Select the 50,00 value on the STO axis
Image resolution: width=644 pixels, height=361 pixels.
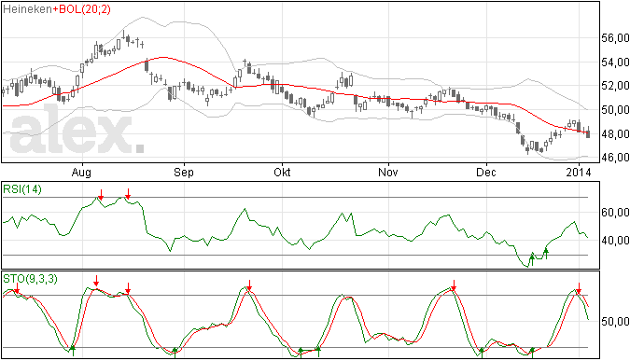[615, 322]
